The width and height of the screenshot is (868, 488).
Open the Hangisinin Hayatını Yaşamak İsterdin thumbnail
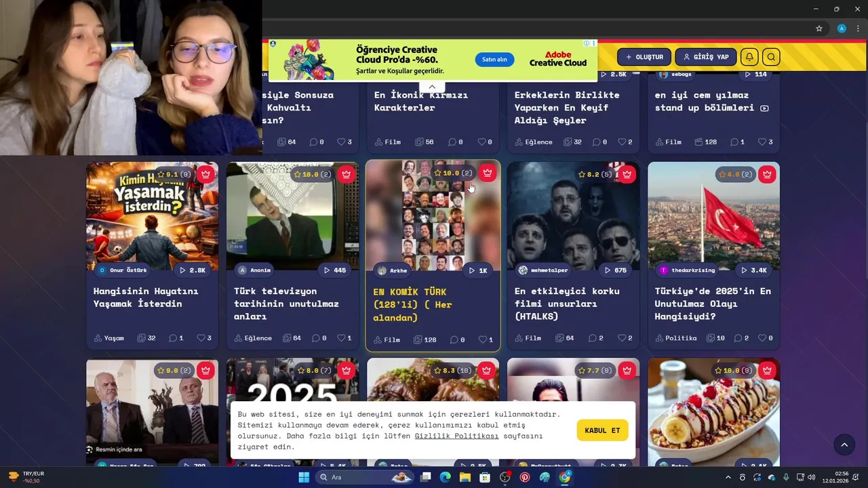(152, 216)
